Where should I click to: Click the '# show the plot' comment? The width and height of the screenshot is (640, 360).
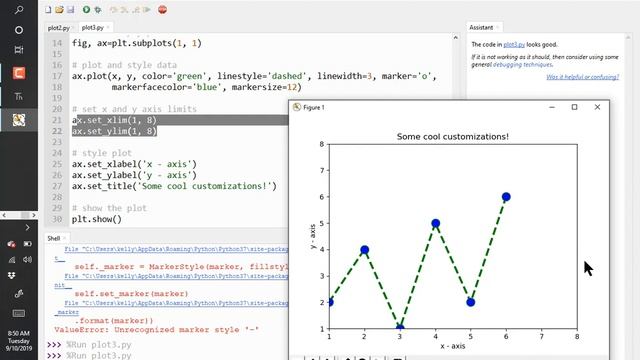pos(109,208)
